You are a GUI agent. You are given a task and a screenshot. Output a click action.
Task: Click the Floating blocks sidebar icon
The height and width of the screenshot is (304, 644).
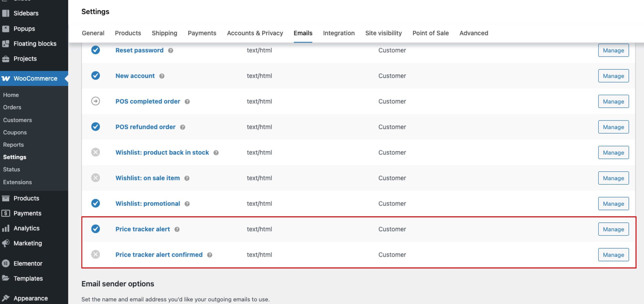coord(6,44)
